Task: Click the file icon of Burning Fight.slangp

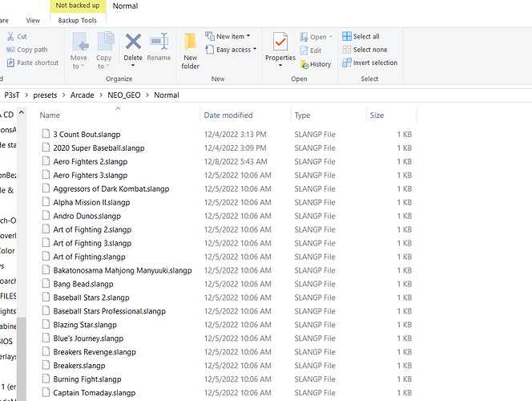Action: [x=46, y=379]
